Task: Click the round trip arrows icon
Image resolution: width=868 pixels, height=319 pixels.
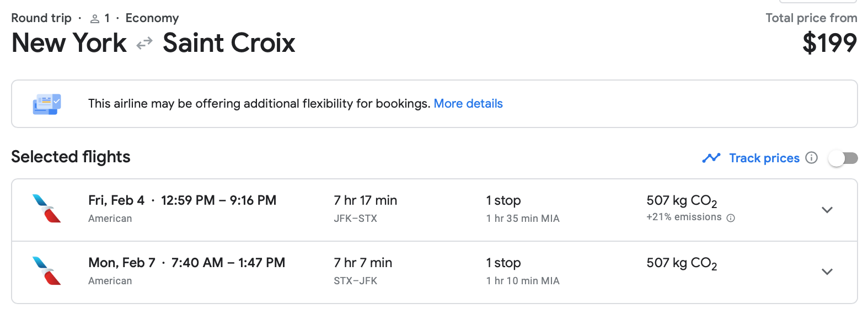Action: point(144,43)
